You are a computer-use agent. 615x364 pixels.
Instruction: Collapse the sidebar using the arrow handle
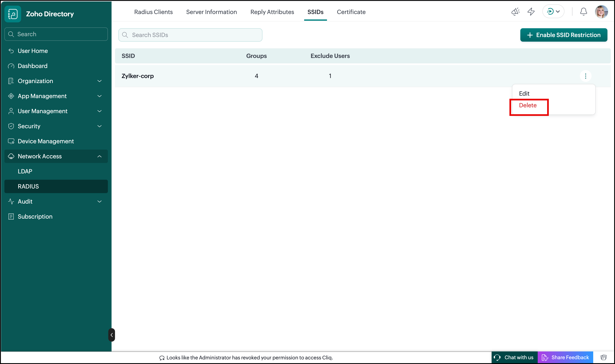pyautogui.click(x=111, y=335)
